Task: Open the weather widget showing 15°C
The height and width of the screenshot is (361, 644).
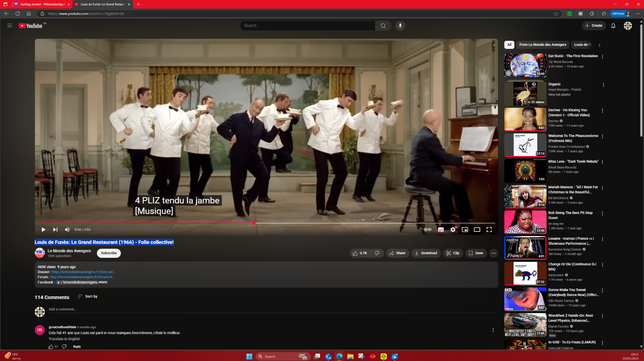Action: click(13, 356)
